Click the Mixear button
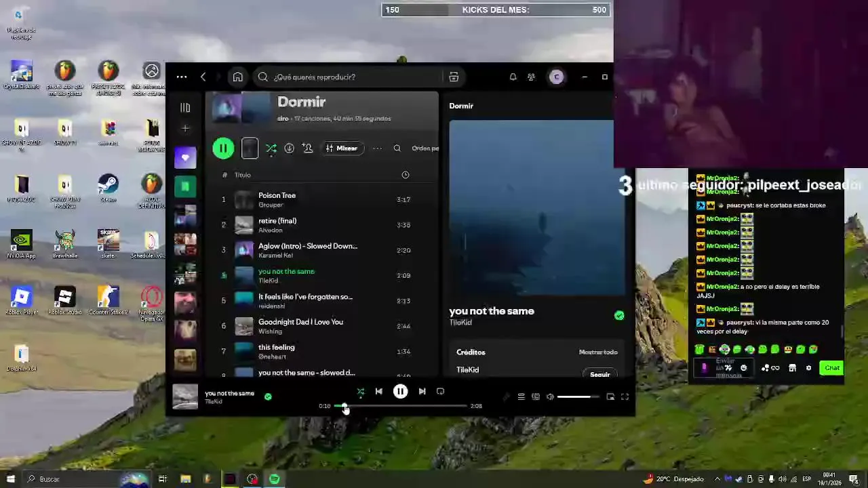This screenshot has width=868, height=488. (x=342, y=148)
